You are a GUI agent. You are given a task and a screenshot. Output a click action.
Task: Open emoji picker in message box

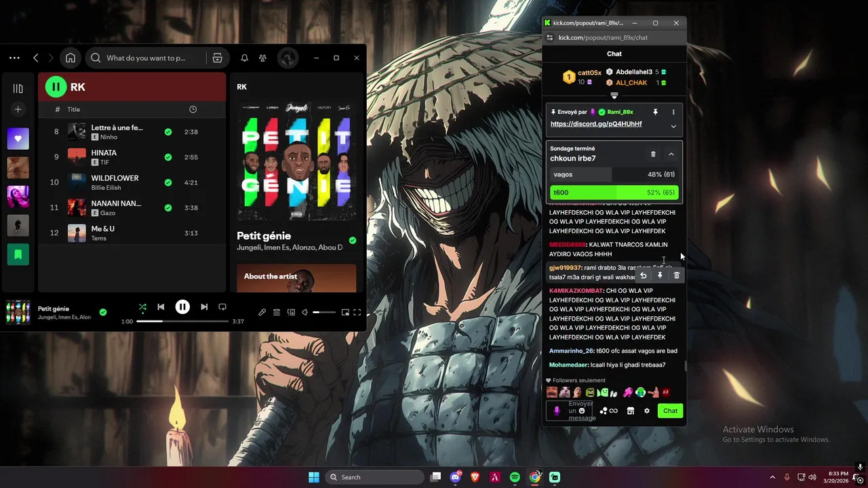(x=582, y=411)
